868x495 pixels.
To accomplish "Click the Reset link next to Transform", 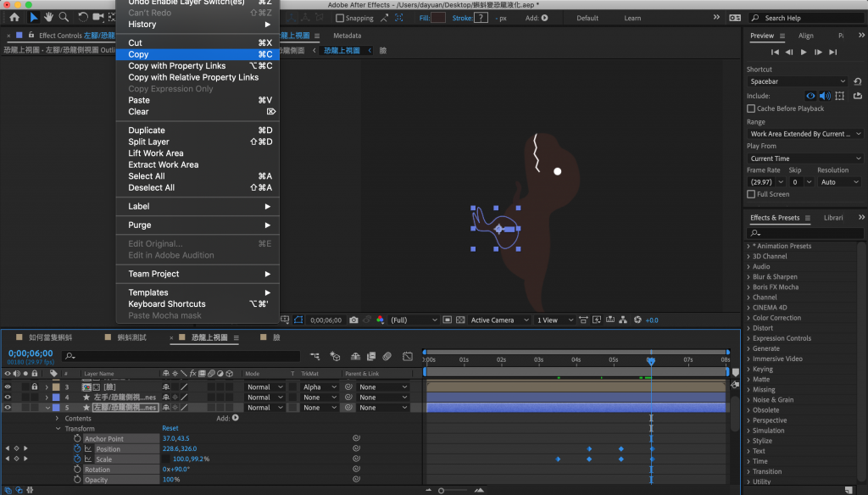I will click(170, 428).
